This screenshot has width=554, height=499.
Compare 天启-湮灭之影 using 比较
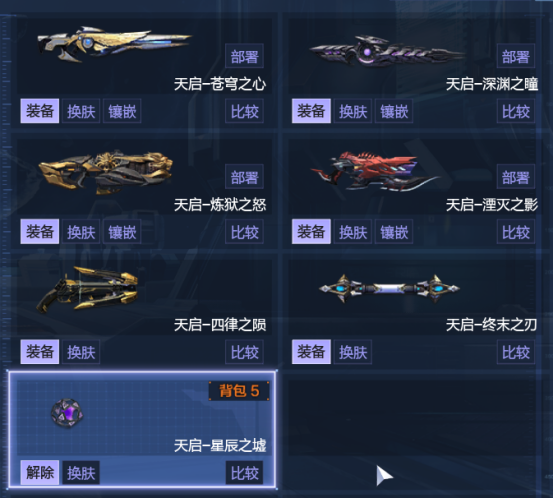click(x=516, y=231)
